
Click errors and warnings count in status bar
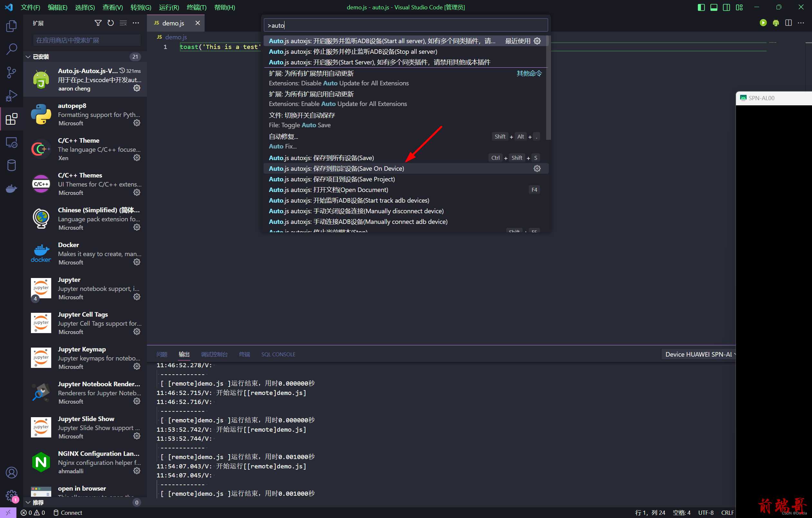[33, 513]
